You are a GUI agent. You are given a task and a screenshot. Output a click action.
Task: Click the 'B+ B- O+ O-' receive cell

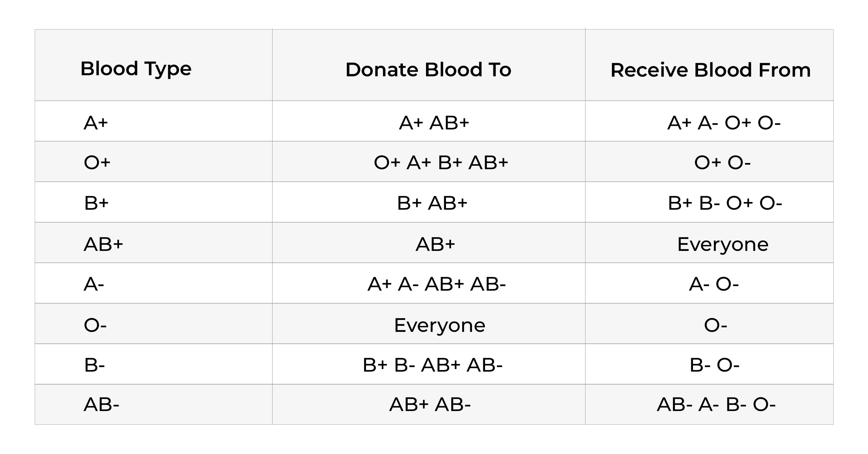[x=725, y=203]
